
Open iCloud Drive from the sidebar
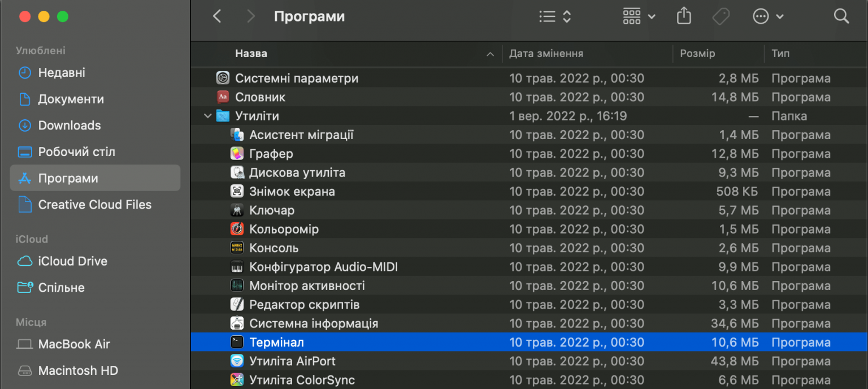[x=72, y=261]
